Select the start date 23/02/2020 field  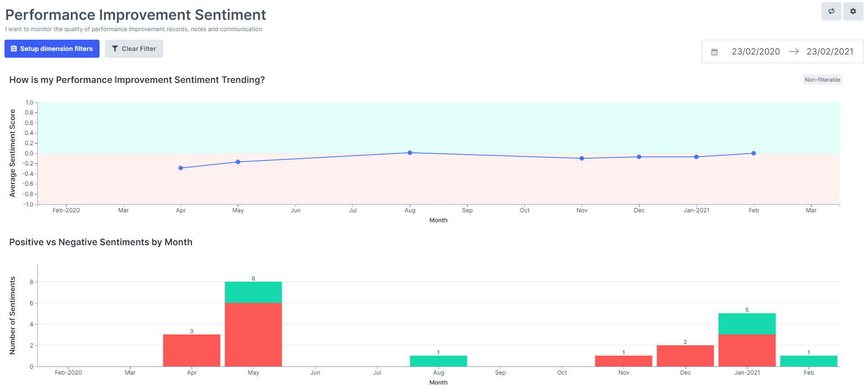(755, 52)
